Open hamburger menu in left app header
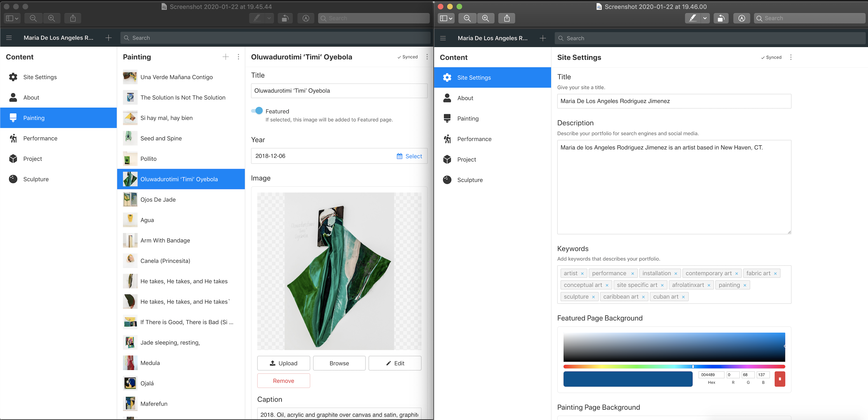 9,38
